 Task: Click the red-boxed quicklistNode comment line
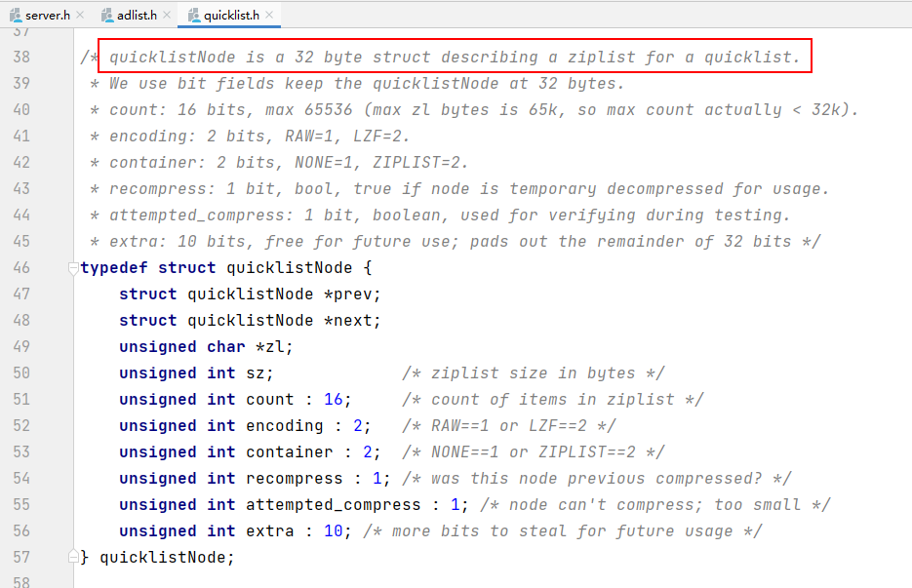tap(454, 58)
